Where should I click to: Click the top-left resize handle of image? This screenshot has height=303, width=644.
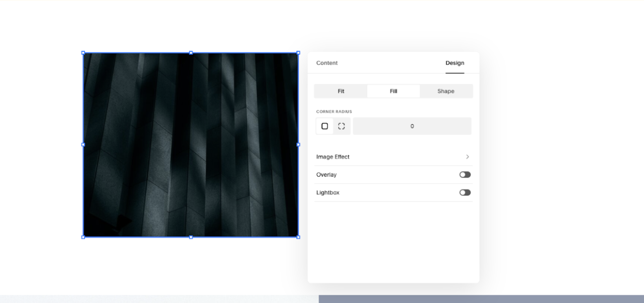[83, 53]
